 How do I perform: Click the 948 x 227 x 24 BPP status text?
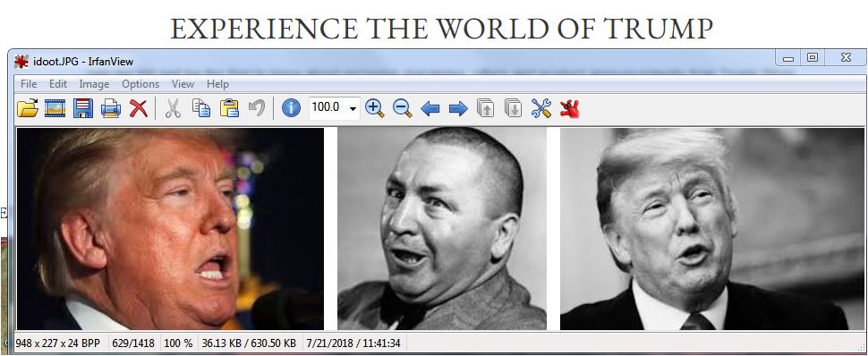[x=58, y=343]
